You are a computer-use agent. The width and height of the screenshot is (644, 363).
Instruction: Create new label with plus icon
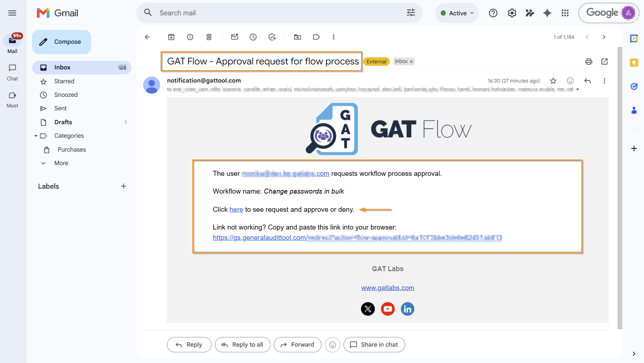[124, 186]
